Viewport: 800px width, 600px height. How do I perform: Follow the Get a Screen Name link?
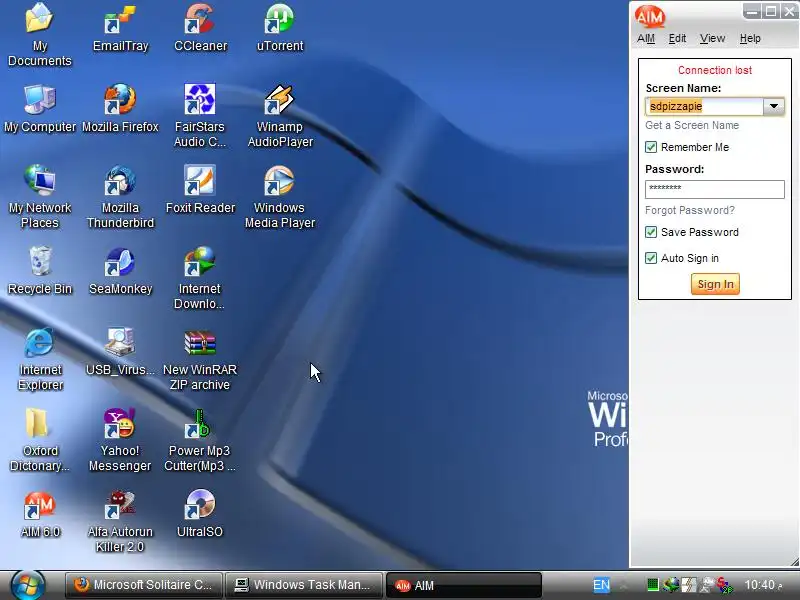point(692,126)
